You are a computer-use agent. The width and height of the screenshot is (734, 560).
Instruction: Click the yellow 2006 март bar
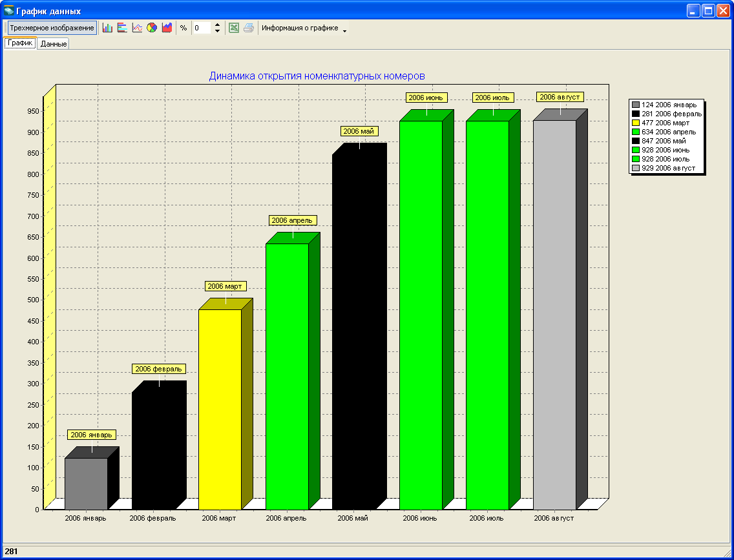220,407
